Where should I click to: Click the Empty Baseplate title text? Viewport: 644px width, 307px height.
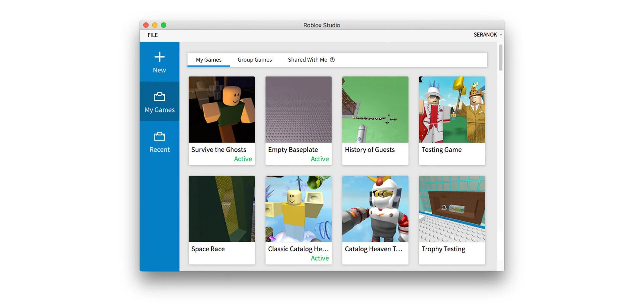click(x=293, y=150)
